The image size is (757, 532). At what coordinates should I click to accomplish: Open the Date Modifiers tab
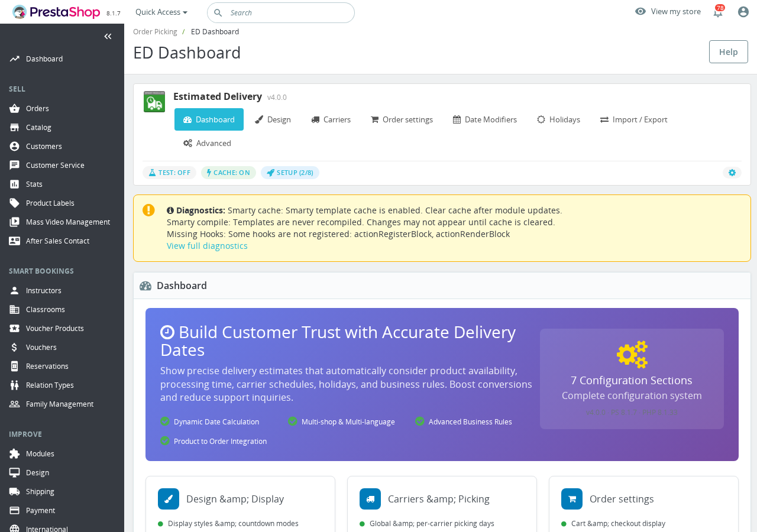tap(485, 119)
